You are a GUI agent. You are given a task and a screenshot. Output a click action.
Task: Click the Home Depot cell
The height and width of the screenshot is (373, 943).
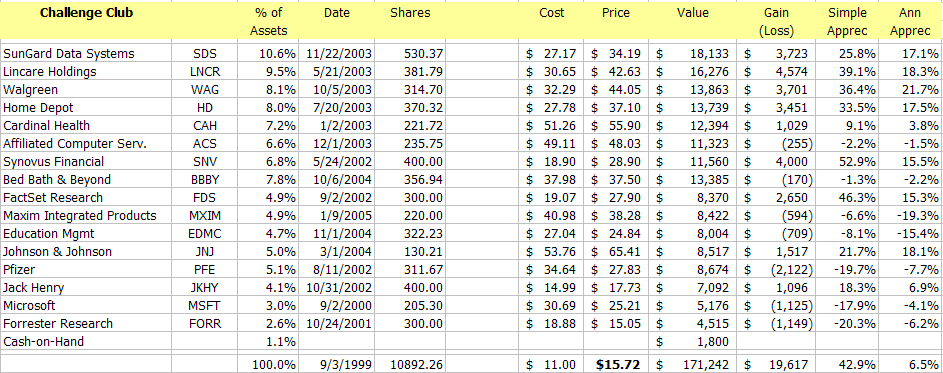86,108
